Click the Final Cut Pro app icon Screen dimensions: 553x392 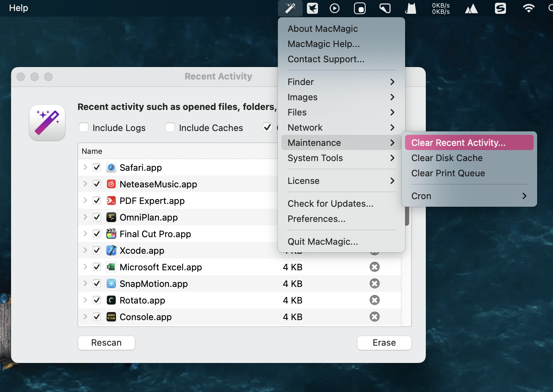(111, 234)
